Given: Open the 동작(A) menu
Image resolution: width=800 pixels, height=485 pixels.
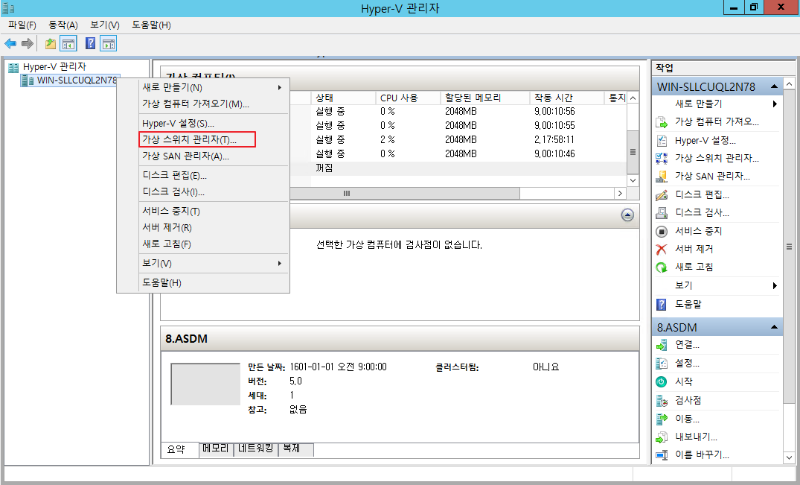Looking at the screenshot, I should [x=63, y=25].
